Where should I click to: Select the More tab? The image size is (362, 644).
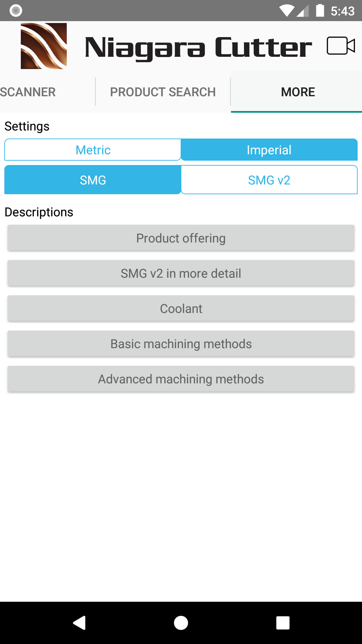[x=298, y=92]
